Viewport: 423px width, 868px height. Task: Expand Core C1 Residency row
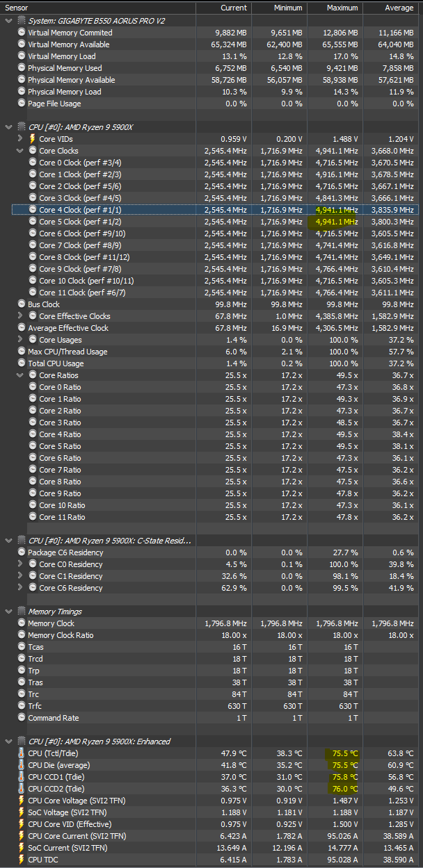(20, 576)
